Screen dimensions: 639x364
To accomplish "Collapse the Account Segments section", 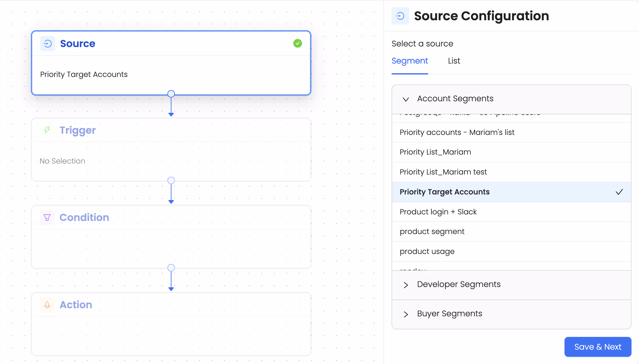I will (x=405, y=99).
